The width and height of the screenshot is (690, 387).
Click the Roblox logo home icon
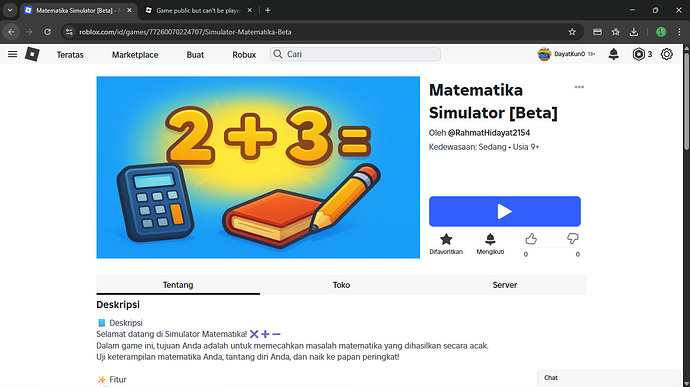(x=32, y=54)
